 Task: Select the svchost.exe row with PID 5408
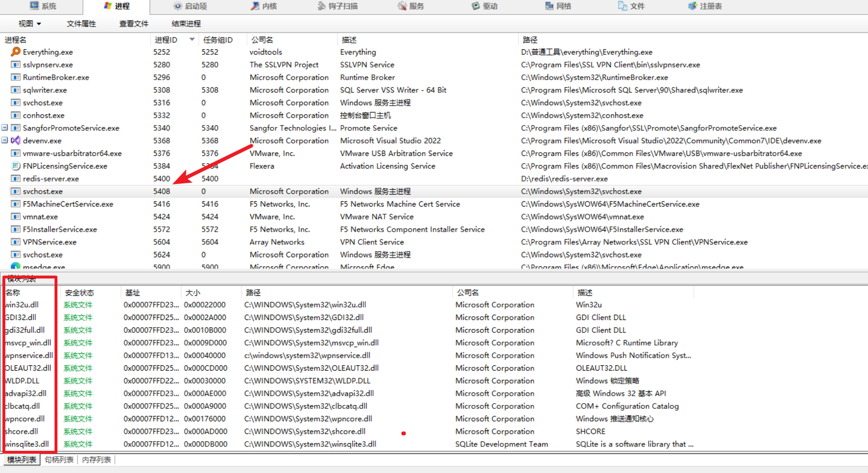pos(434,191)
